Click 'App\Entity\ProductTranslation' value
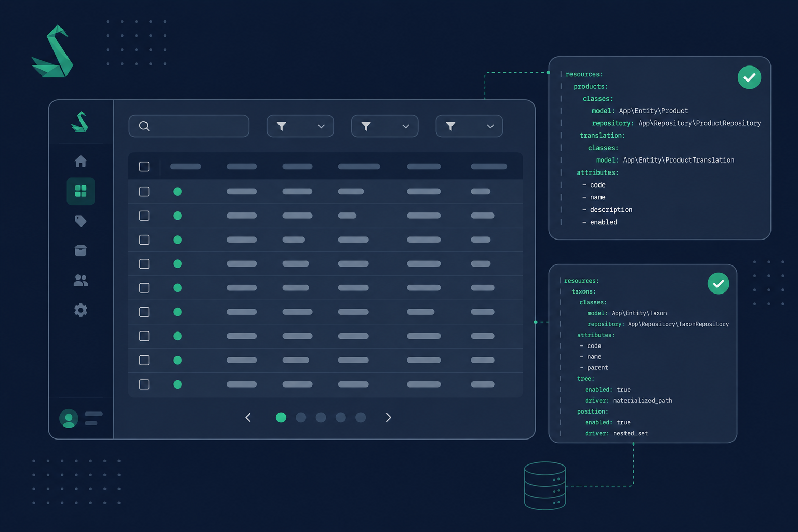 pos(679,160)
